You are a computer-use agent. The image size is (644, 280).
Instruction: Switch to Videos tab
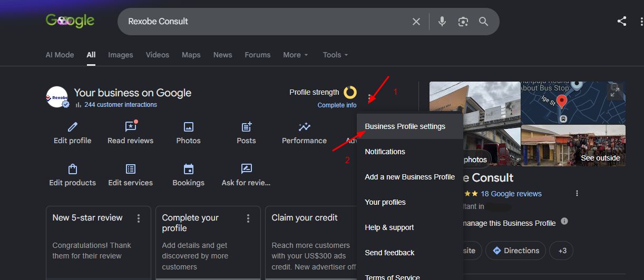[158, 55]
